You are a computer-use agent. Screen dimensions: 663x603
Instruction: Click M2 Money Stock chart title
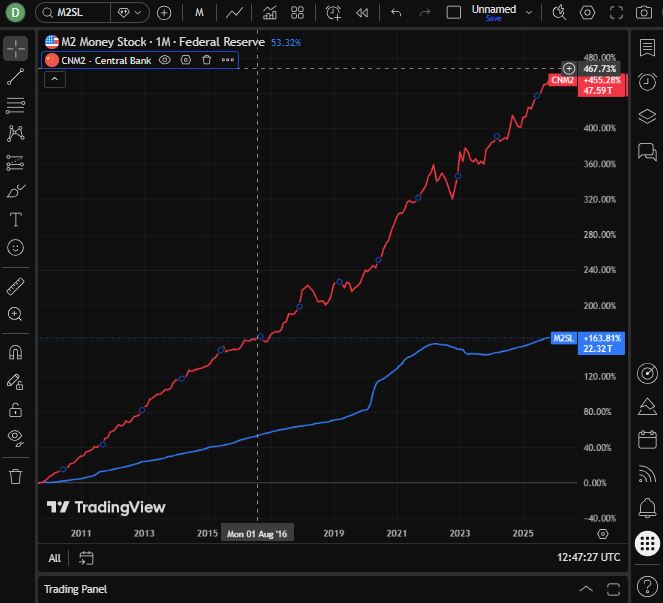tap(163, 42)
